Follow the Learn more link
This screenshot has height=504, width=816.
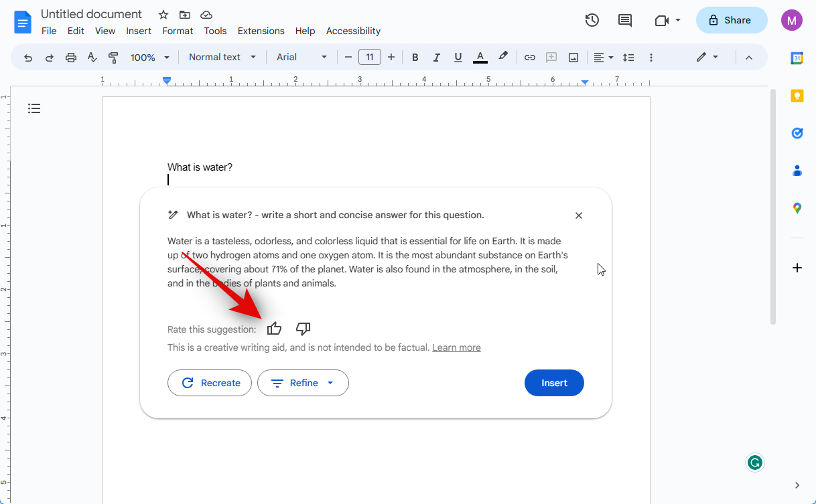[456, 347]
